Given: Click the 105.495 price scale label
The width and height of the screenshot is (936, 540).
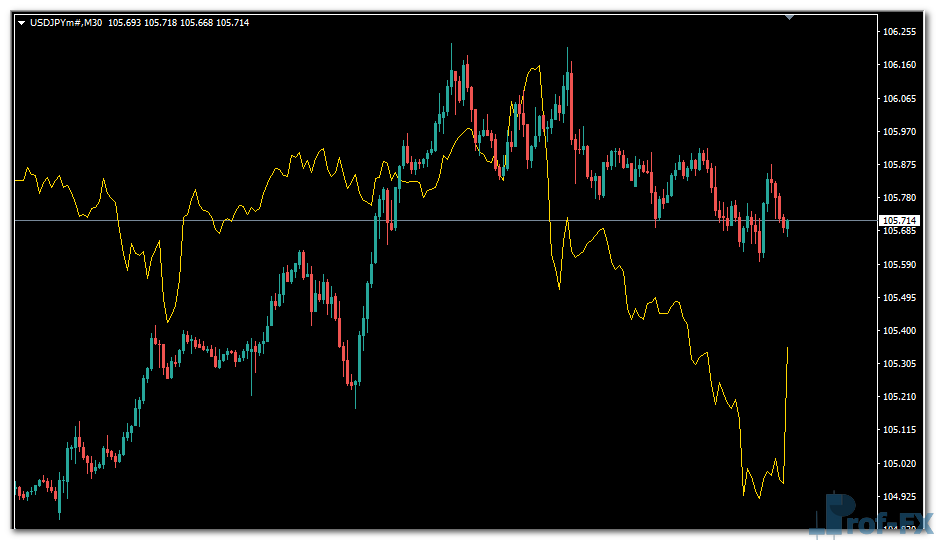Looking at the screenshot, I should pyautogui.click(x=900, y=298).
